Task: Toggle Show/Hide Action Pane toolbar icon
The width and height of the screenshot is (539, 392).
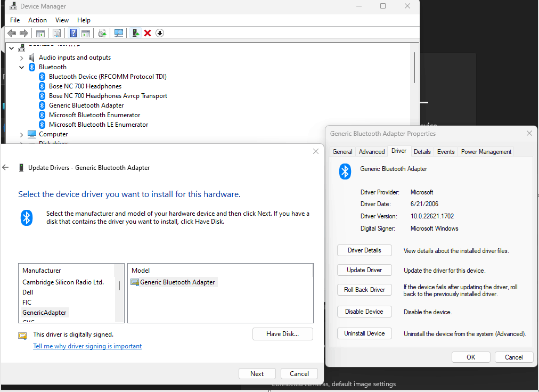Action: pos(86,33)
